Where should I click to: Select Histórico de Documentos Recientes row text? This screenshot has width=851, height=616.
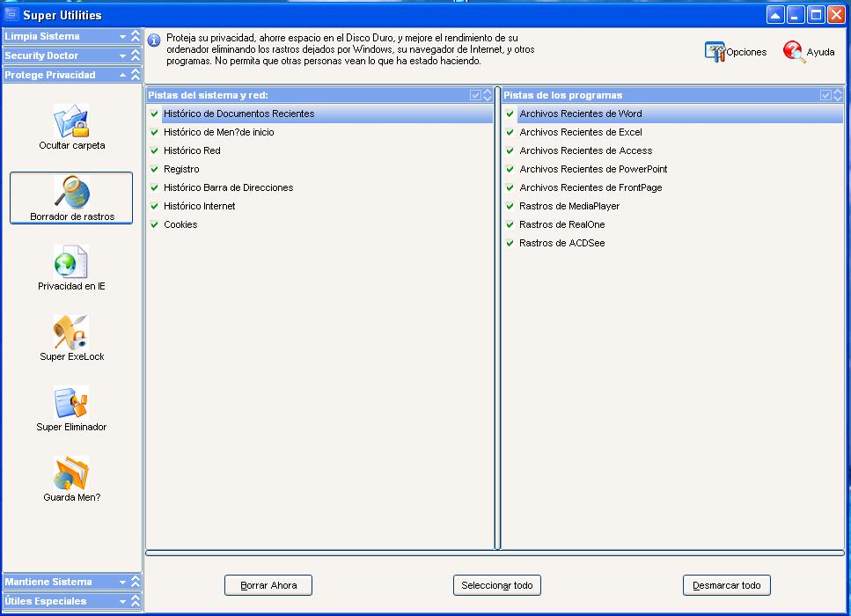coord(238,114)
